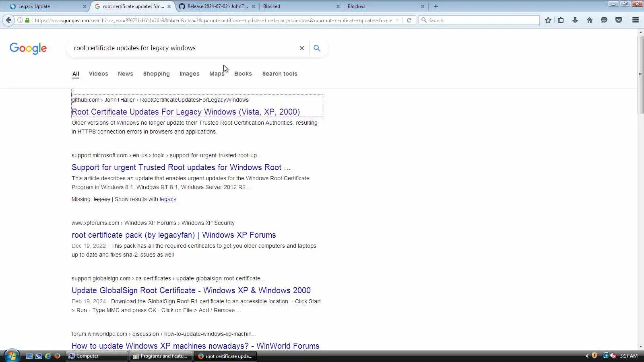
Task: Open Search tools options
Action: pos(280,74)
